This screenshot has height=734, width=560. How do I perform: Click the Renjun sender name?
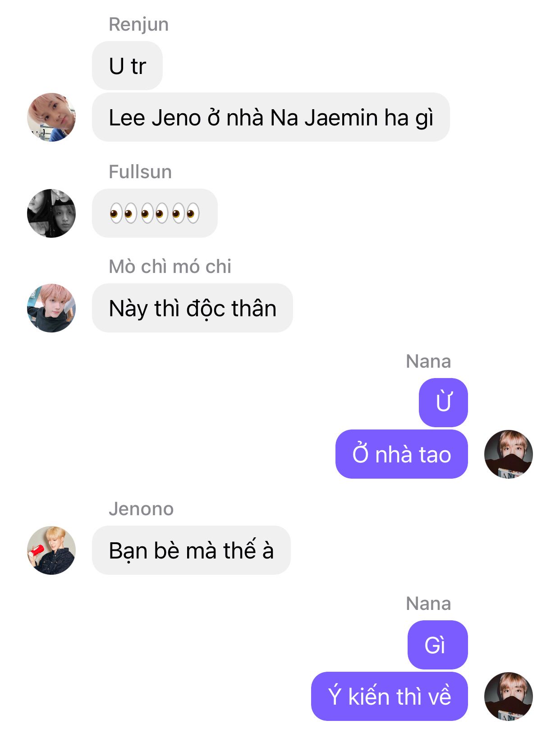click(x=139, y=24)
